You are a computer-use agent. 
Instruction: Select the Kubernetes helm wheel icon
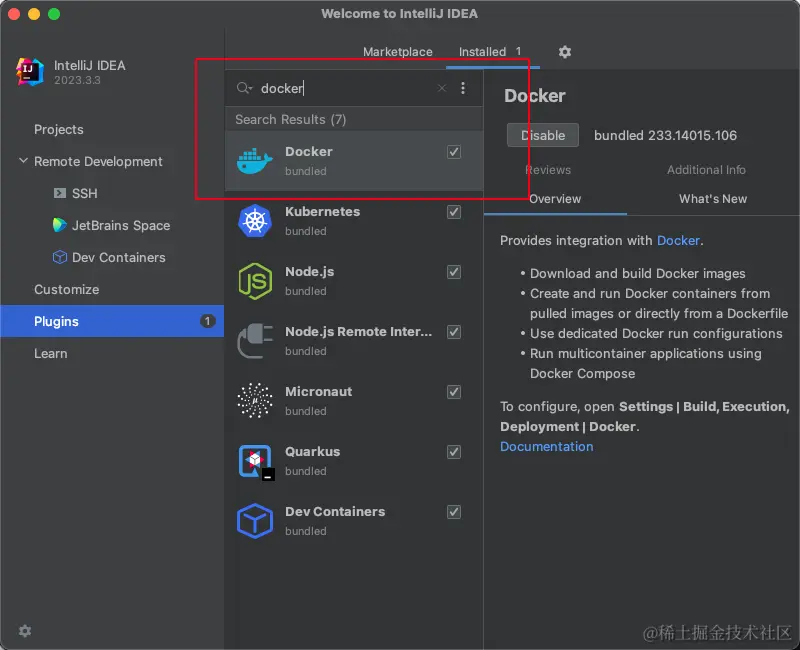point(254,221)
